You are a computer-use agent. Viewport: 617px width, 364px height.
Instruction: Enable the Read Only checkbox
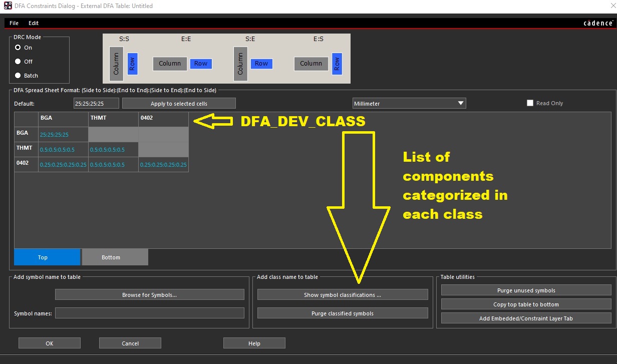530,103
